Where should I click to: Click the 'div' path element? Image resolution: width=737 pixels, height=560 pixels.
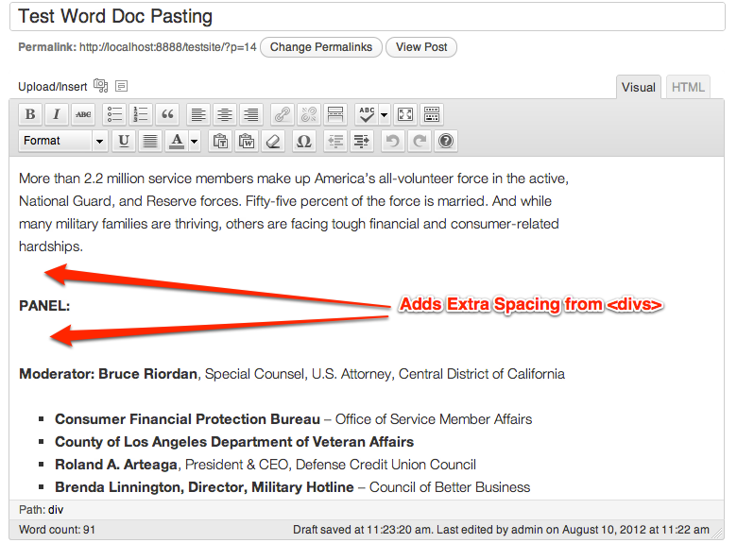56,510
